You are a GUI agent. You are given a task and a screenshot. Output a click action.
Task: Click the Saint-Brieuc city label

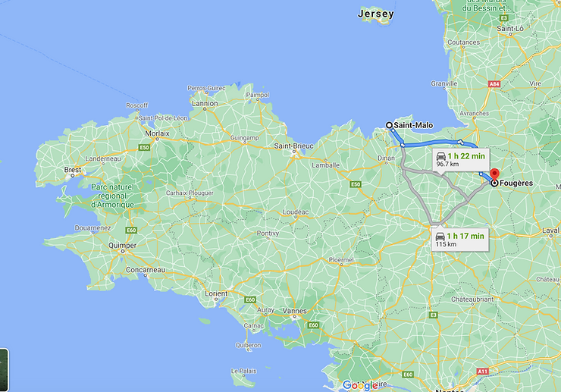tap(293, 146)
